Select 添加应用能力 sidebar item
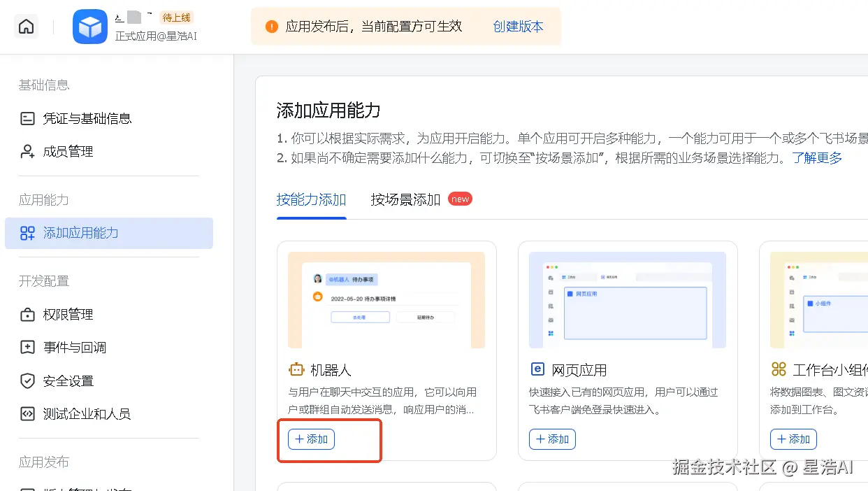This screenshot has width=868, height=491. [109, 233]
